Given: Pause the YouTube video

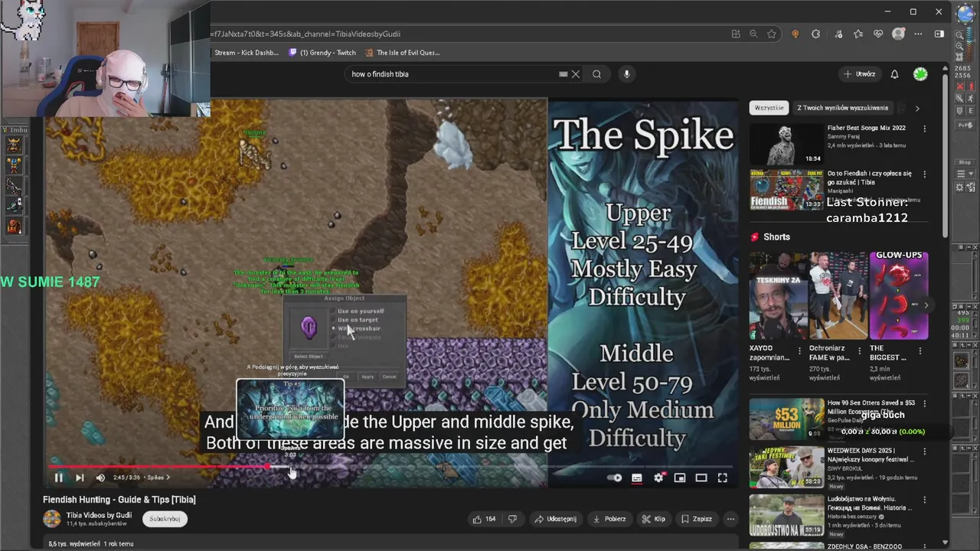Looking at the screenshot, I should coord(58,478).
